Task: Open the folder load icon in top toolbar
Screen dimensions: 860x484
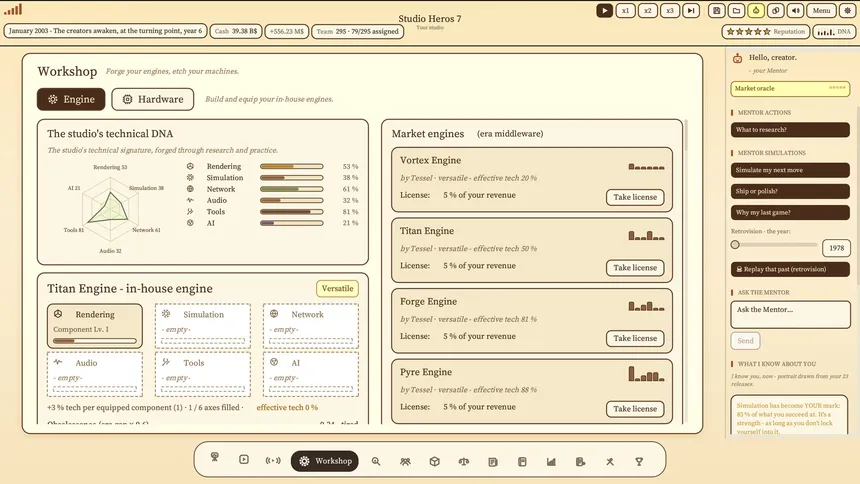Action: pyautogui.click(x=737, y=10)
